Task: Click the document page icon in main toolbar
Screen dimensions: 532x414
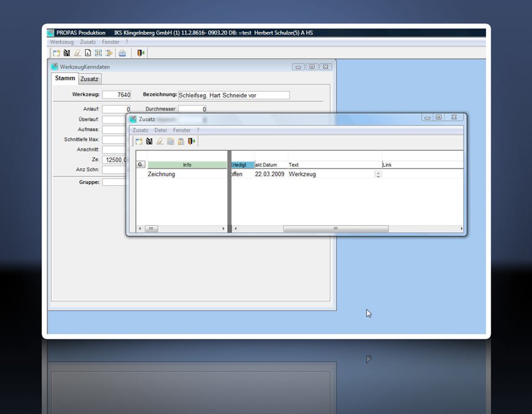Action: click(88, 53)
